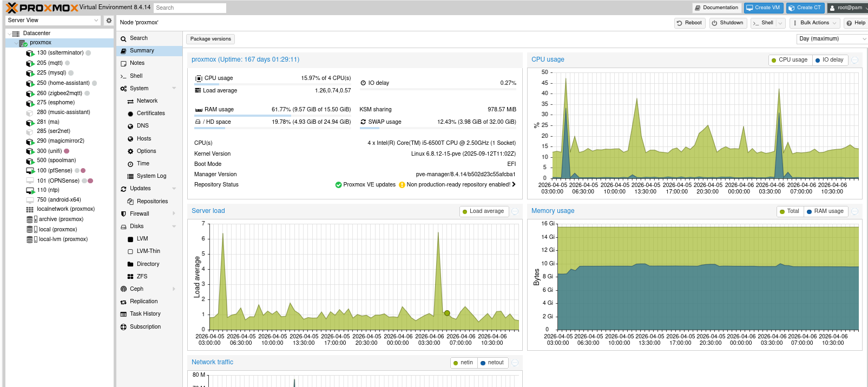Viewport: 868px width, 387px height.
Task: Click the Ceph icon in node menu
Action: click(123, 289)
